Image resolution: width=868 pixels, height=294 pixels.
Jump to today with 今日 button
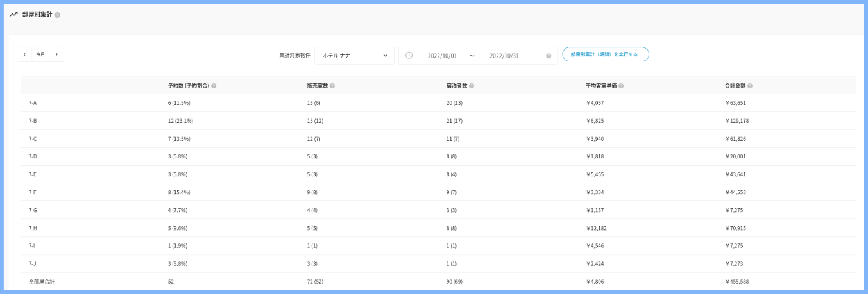point(40,54)
